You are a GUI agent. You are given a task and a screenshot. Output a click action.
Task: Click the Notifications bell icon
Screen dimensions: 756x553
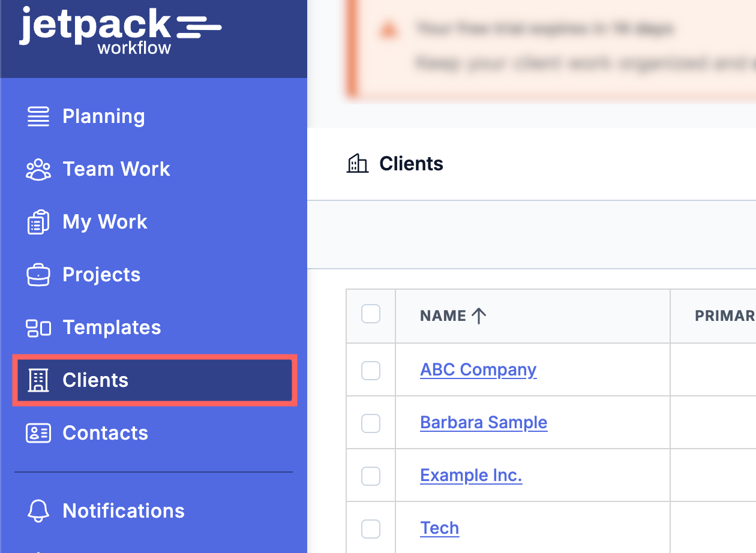pos(38,511)
